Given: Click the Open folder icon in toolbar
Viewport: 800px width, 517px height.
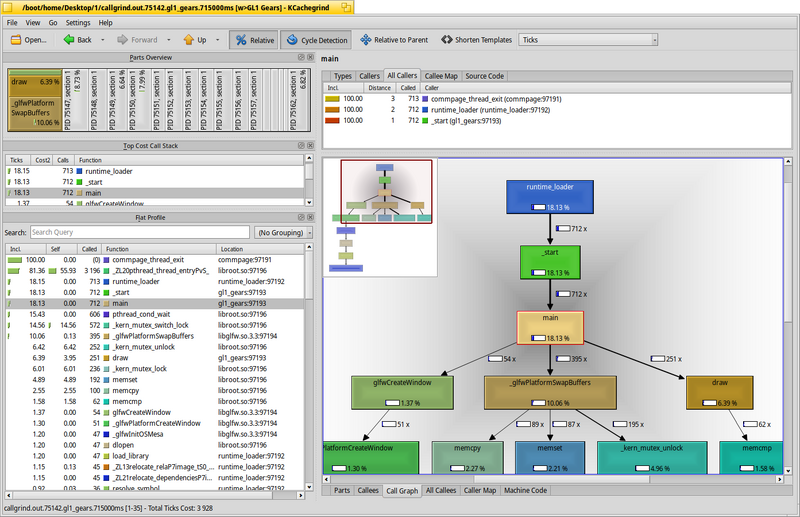Looking at the screenshot, I should coord(16,40).
